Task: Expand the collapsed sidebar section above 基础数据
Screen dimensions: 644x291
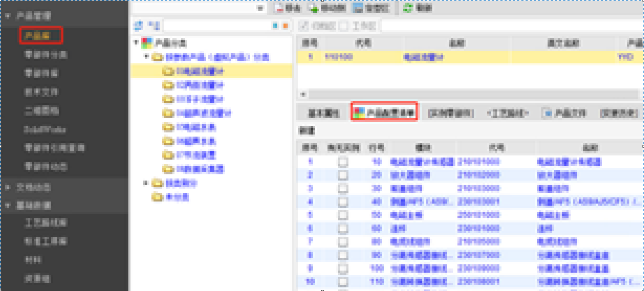Action: [x=7, y=187]
